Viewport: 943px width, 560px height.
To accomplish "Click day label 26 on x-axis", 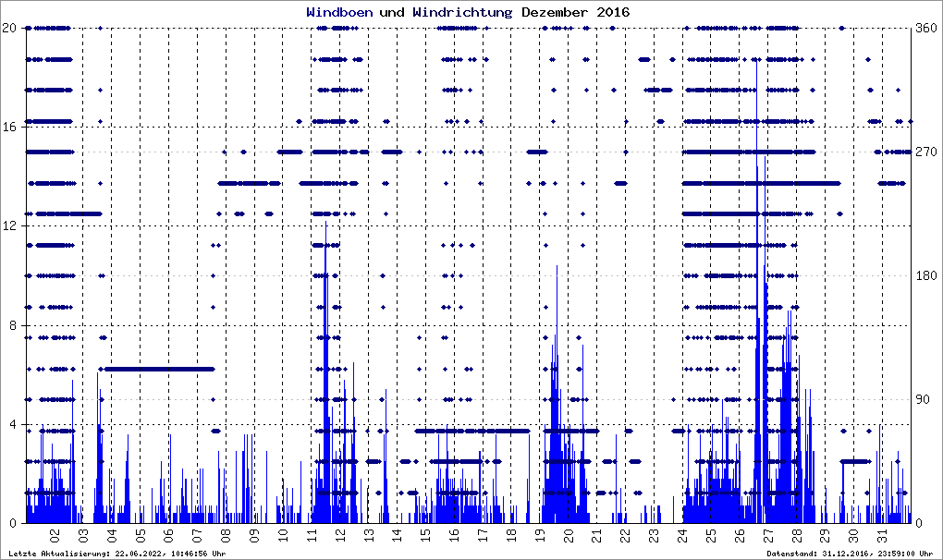I will tap(740, 534).
